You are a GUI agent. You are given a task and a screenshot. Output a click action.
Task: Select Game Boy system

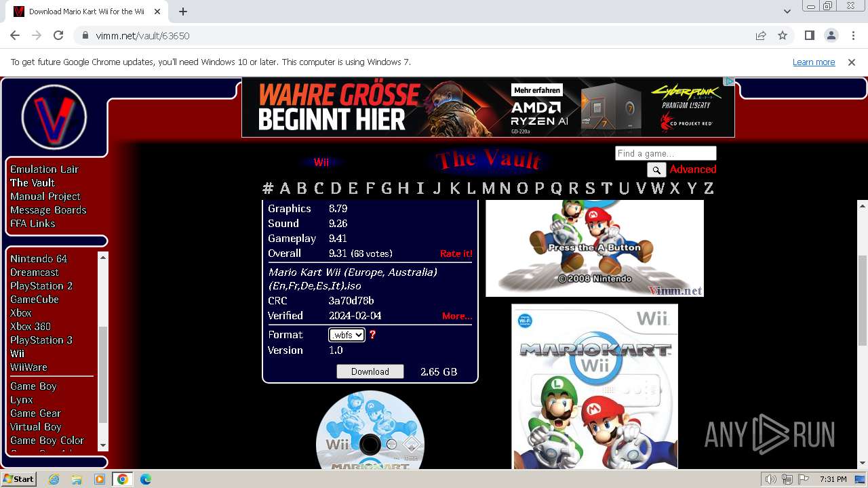33,386
